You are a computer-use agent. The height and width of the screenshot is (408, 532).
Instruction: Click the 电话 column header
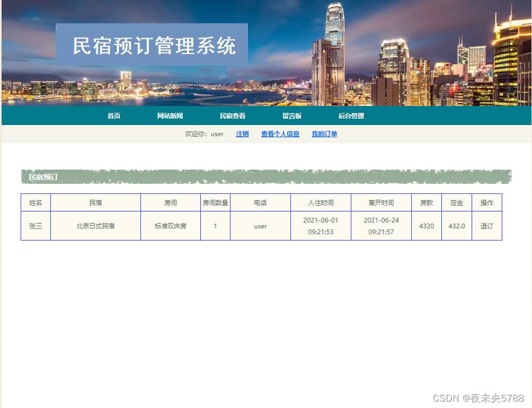click(x=260, y=202)
